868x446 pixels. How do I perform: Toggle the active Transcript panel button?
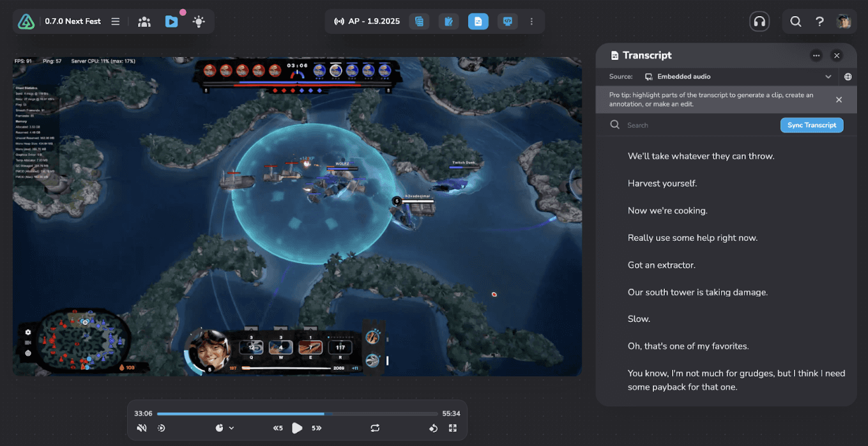click(478, 22)
